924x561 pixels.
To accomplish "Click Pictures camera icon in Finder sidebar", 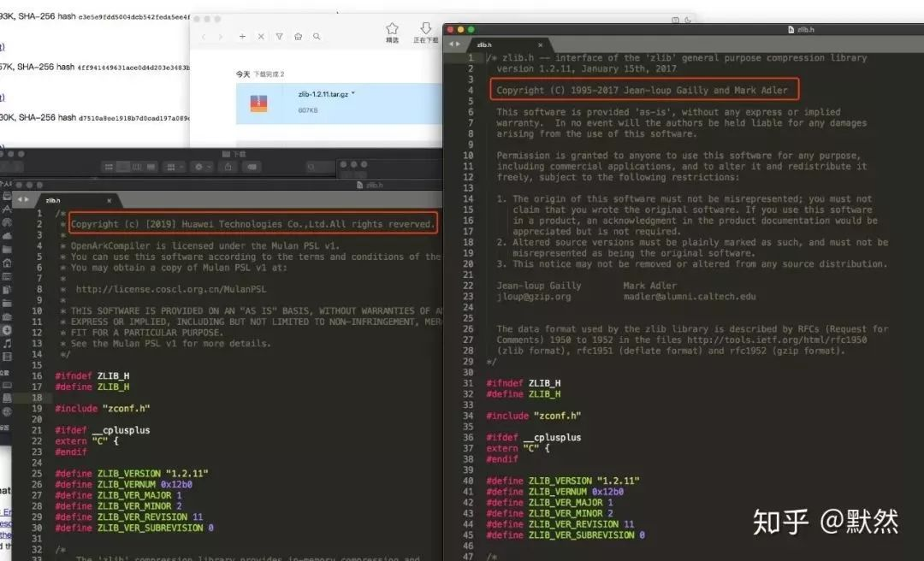I will (x=7, y=316).
